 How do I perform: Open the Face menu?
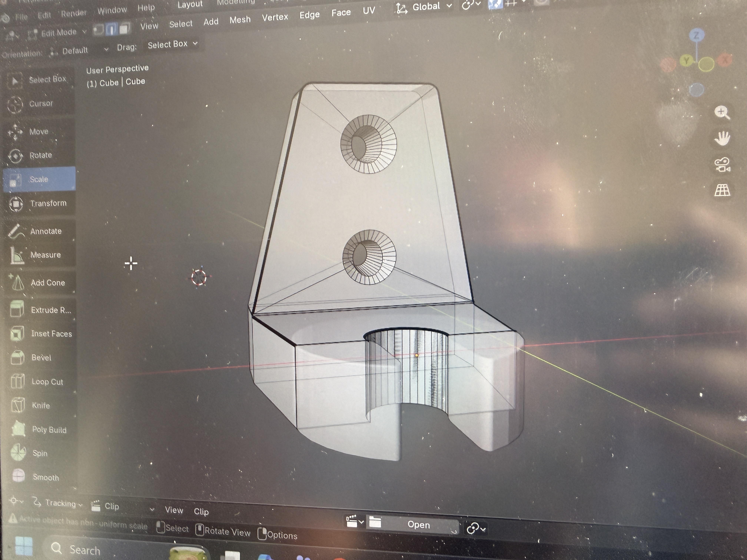[x=341, y=13]
